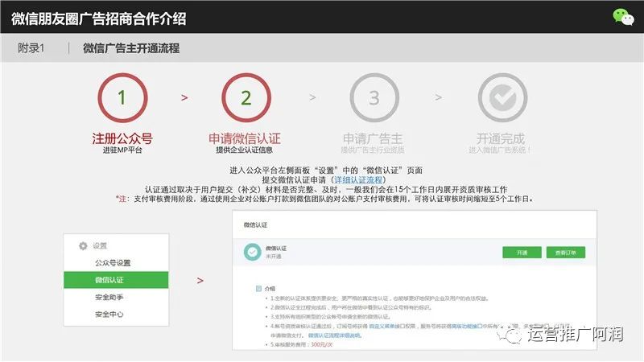Click the 设置 header in the side menu
This screenshot has height=362, width=644.
[x=100, y=246]
